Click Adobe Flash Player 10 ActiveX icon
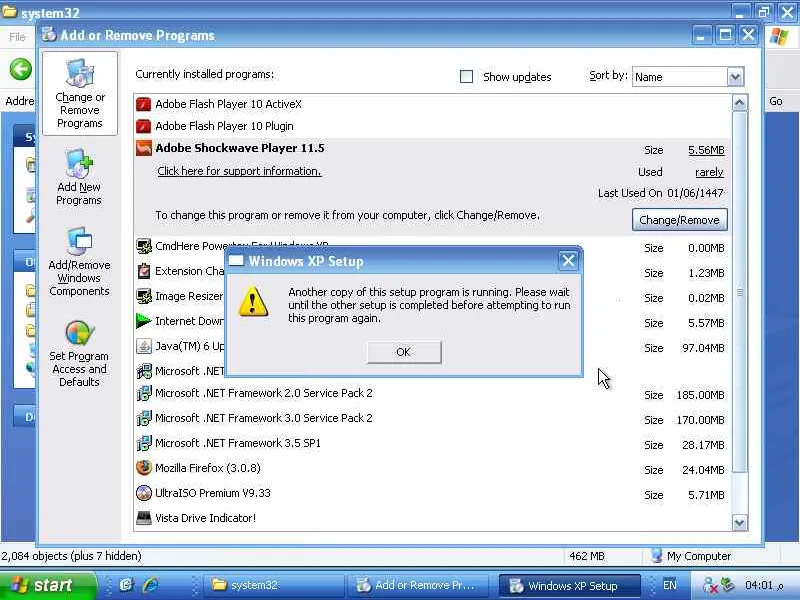Viewport: 800px width, 600px height. coord(144,104)
